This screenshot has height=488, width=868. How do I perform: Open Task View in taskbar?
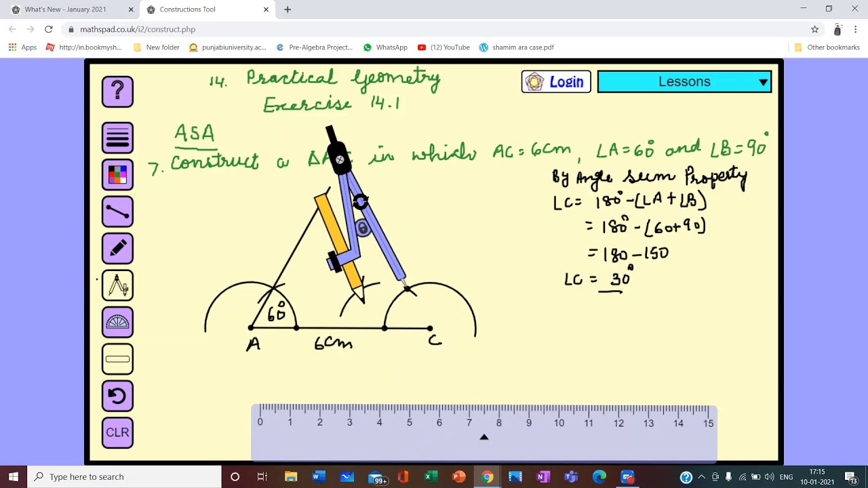pyautogui.click(x=262, y=477)
